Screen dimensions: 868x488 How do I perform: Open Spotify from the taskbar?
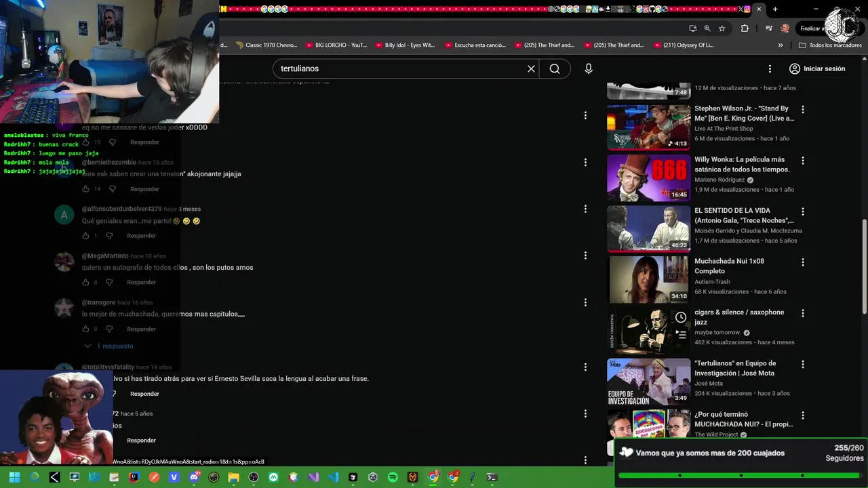pyautogui.click(x=393, y=477)
